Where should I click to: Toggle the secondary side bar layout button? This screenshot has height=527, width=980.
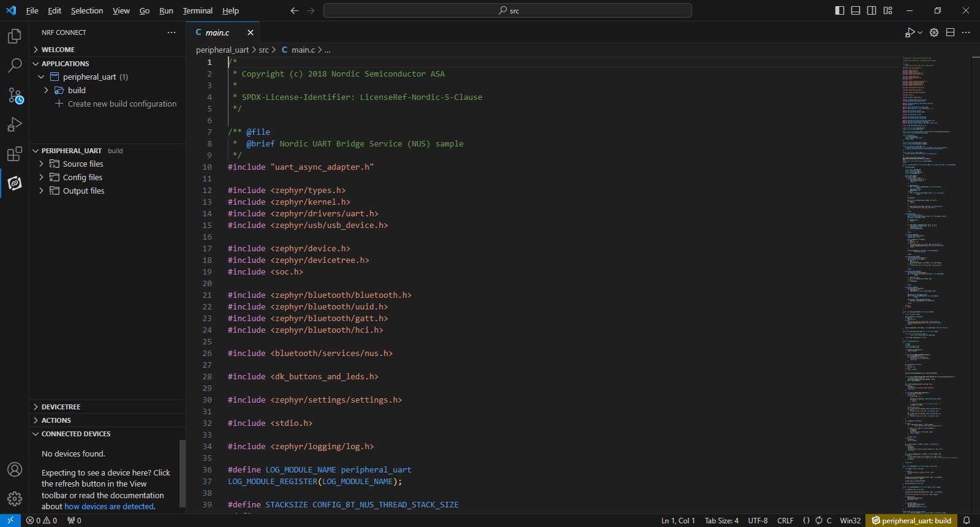(x=871, y=10)
